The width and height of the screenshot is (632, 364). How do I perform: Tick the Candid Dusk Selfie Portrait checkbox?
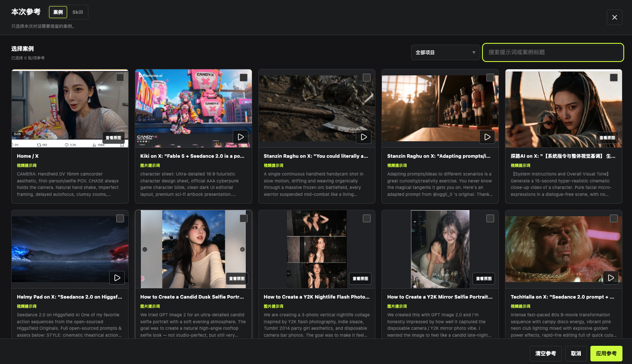[244, 218]
